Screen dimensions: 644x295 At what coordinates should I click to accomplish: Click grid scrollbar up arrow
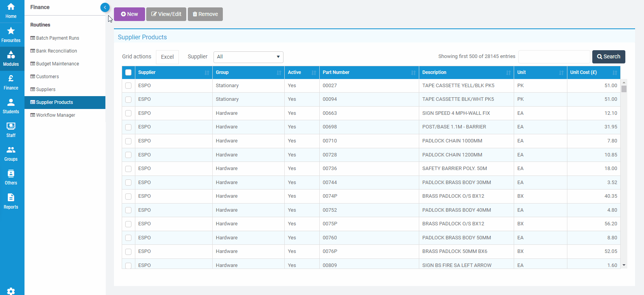pyautogui.click(x=624, y=83)
